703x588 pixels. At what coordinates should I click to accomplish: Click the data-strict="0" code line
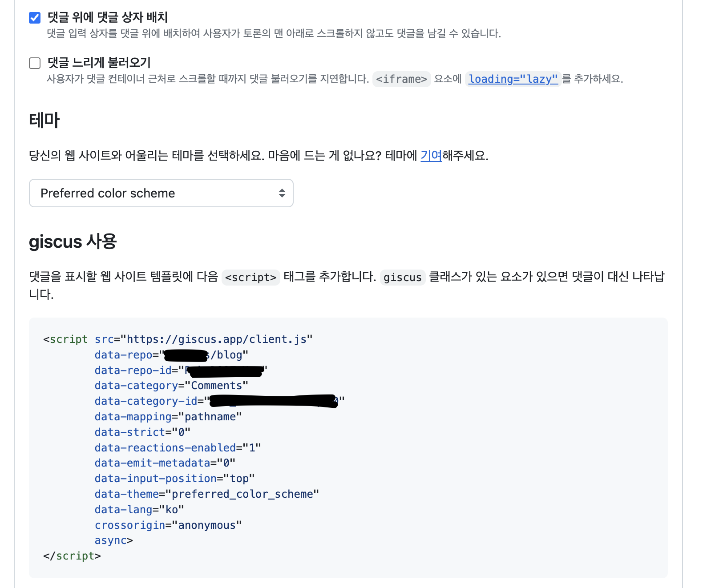pos(142,432)
